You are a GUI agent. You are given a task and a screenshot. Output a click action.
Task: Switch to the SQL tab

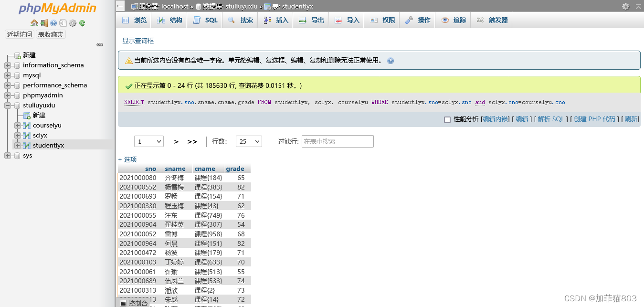pyautogui.click(x=205, y=20)
